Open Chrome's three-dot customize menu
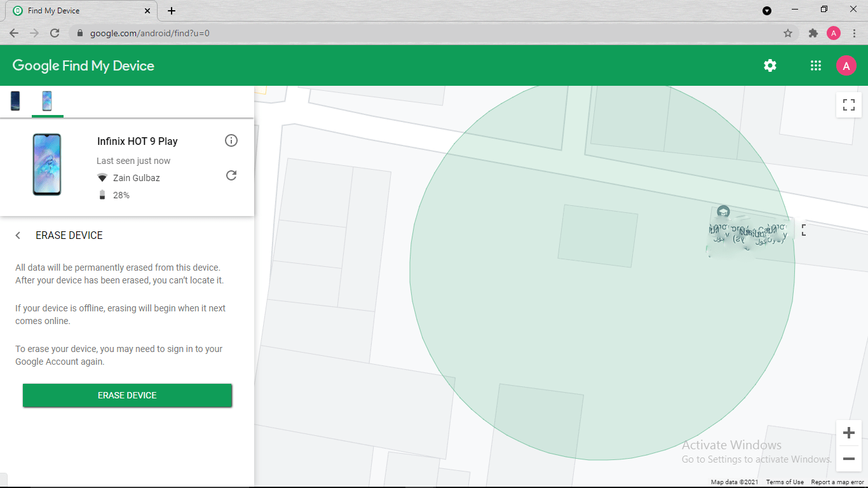868x488 pixels. tap(854, 33)
